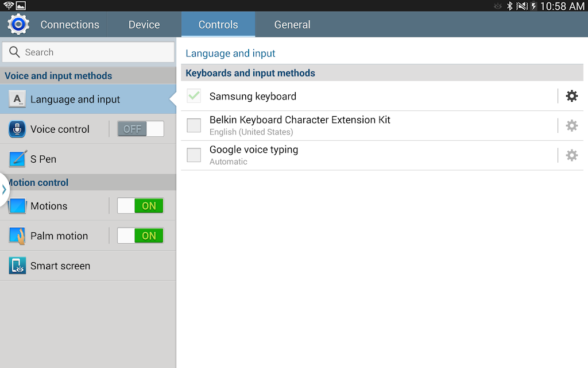This screenshot has width=588, height=368.
Task: Open Samsung keyboard settings gear
Action: point(571,96)
